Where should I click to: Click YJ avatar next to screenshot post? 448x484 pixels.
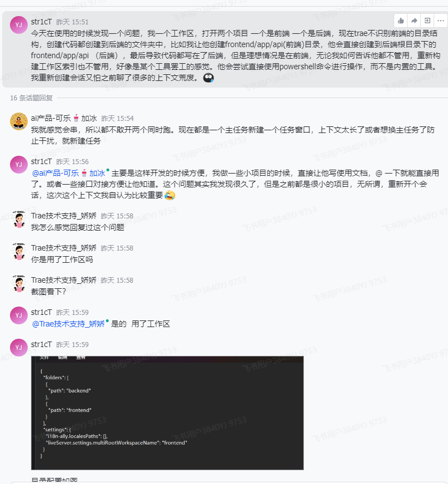click(x=19, y=347)
